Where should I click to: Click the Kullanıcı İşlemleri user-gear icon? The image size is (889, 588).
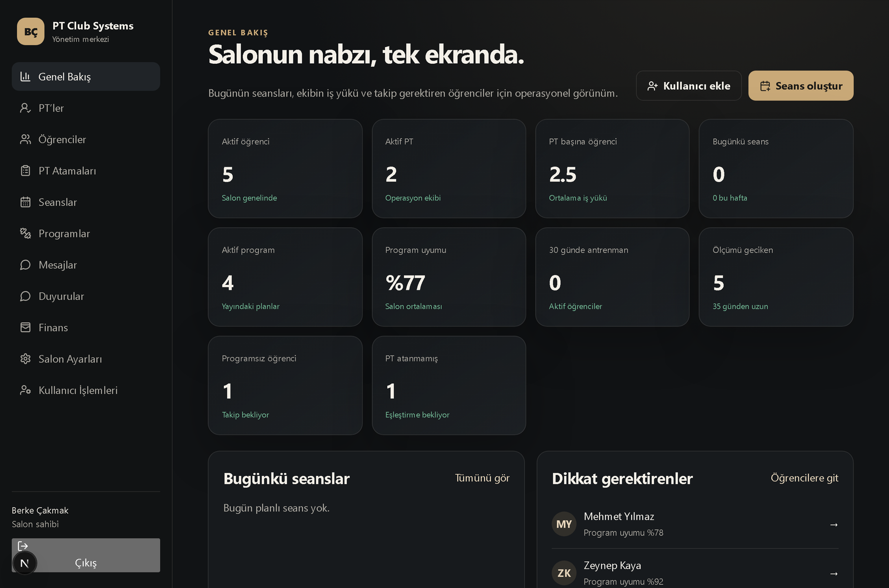click(25, 390)
